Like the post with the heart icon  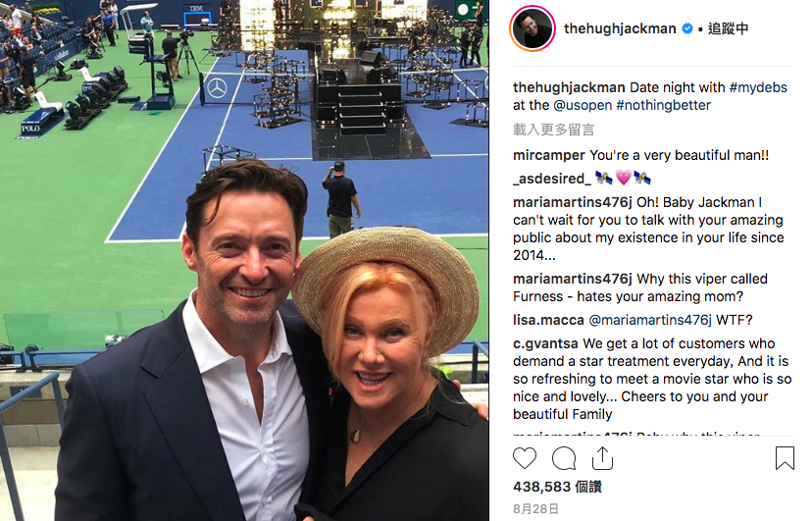coord(525,459)
